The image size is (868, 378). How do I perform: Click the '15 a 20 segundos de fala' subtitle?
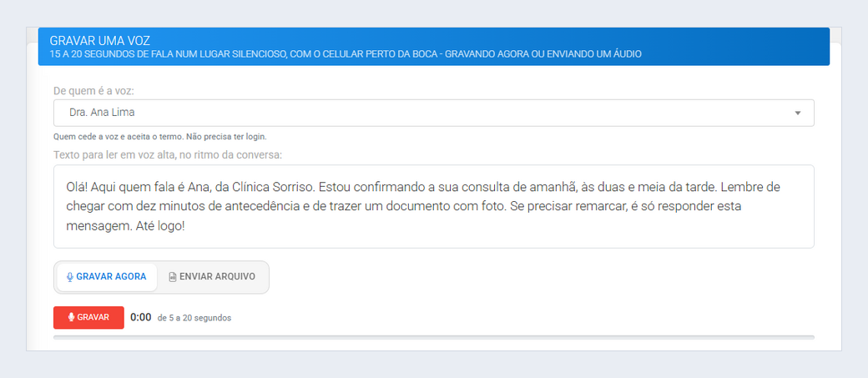pos(346,54)
